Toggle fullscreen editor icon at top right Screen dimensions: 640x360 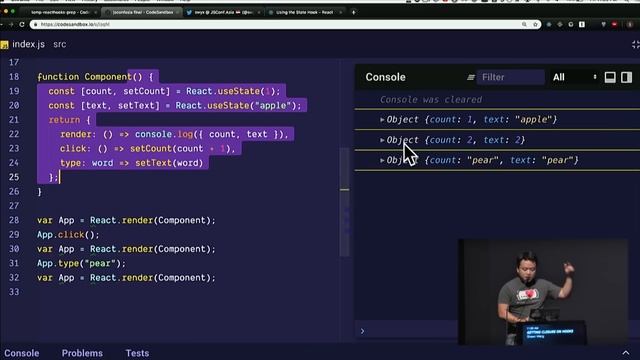(636, 45)
